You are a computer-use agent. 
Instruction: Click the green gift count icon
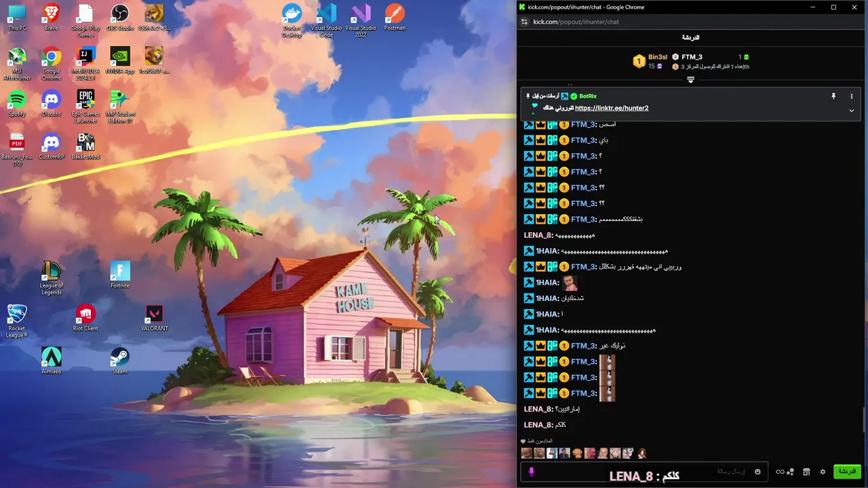(746, 57)
